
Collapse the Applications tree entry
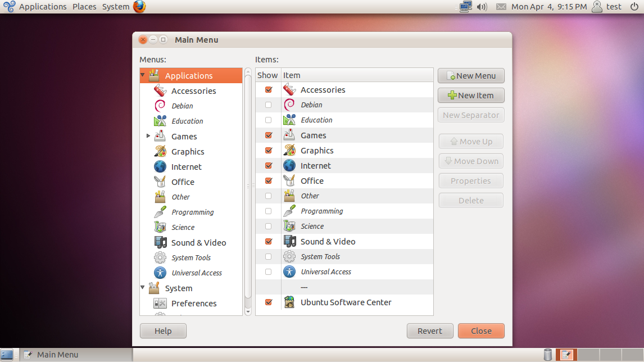coord(142,75)
